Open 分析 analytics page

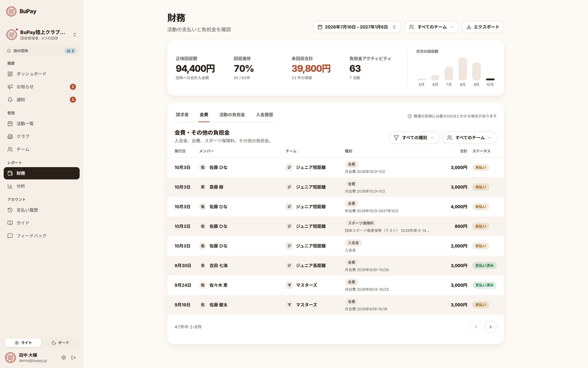click(x=41, y=186)
